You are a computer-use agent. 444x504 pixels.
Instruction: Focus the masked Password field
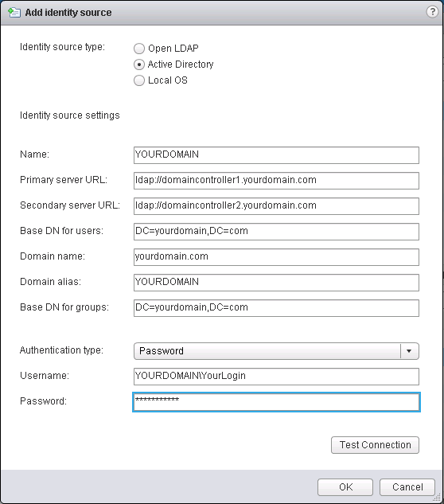tap(276, 402)
